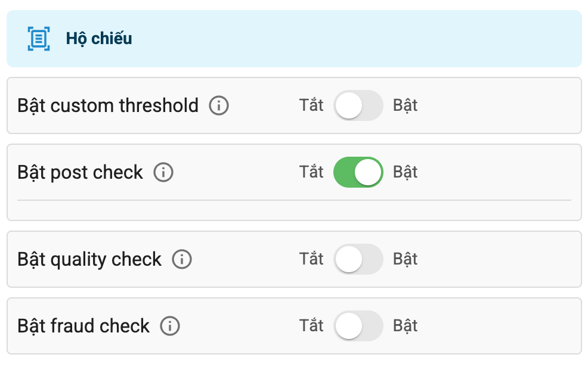Click the Bật custom threshold label text
Image resolution: width=588 pixels, height=367 pixels.
click(x=108, y=106)
